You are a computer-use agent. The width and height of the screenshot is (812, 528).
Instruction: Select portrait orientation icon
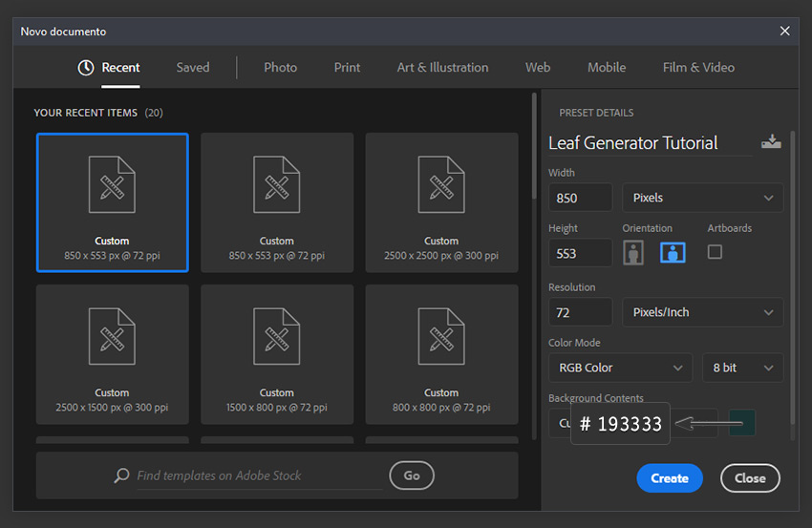[x=632, y=252]
